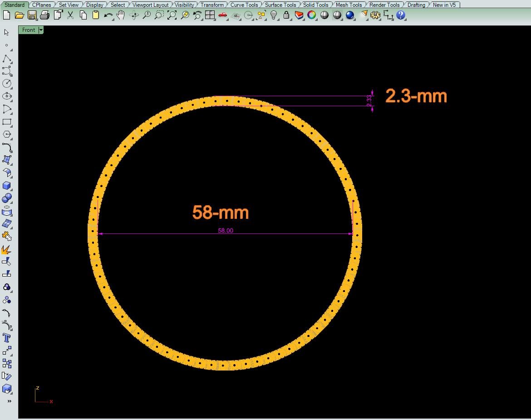Select the Box solid tool
This screenshot has height=420, width=531.
coord(7,186)
